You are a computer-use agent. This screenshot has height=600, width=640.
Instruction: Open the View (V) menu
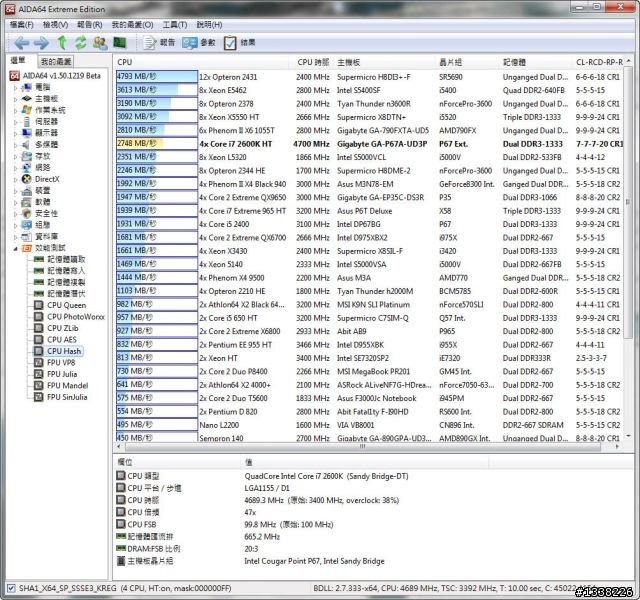tap(55, 24)
